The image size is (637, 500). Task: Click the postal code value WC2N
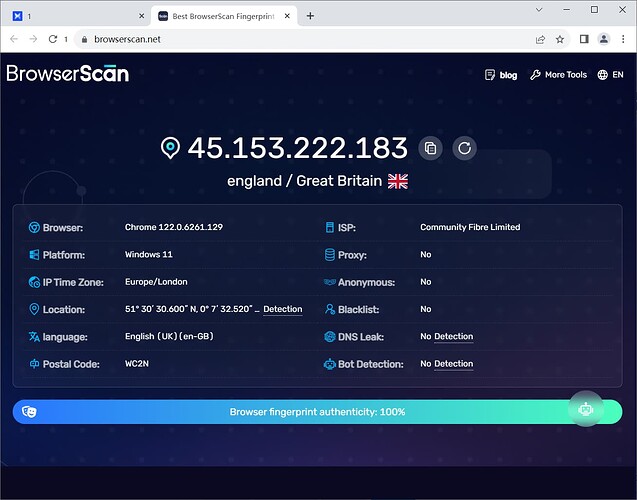[137, 364]
